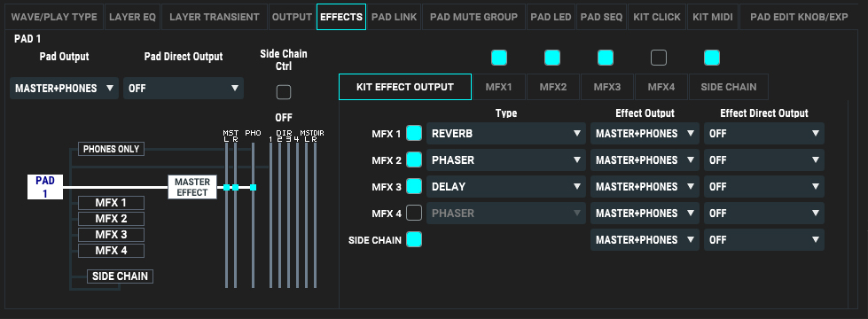The height and width of the screenshot is (319, 868).
Task: Toggle the unlit indicator above MFX4 tab
Action: pyautogui.click(x=658, y=58)
